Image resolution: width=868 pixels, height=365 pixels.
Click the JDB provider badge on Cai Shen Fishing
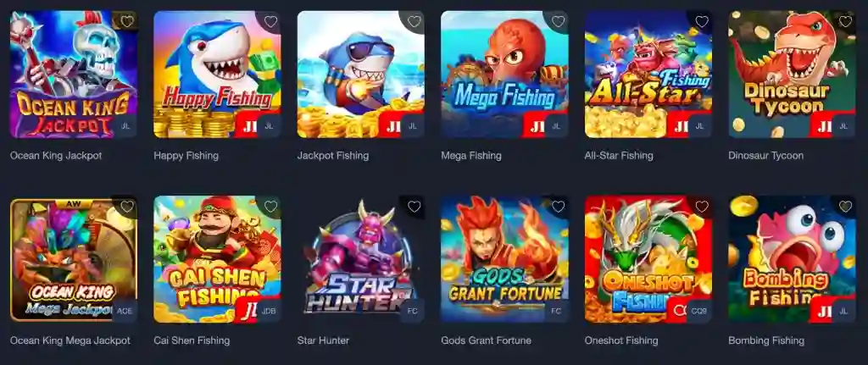pyautogui.click(x=269, y=311)
